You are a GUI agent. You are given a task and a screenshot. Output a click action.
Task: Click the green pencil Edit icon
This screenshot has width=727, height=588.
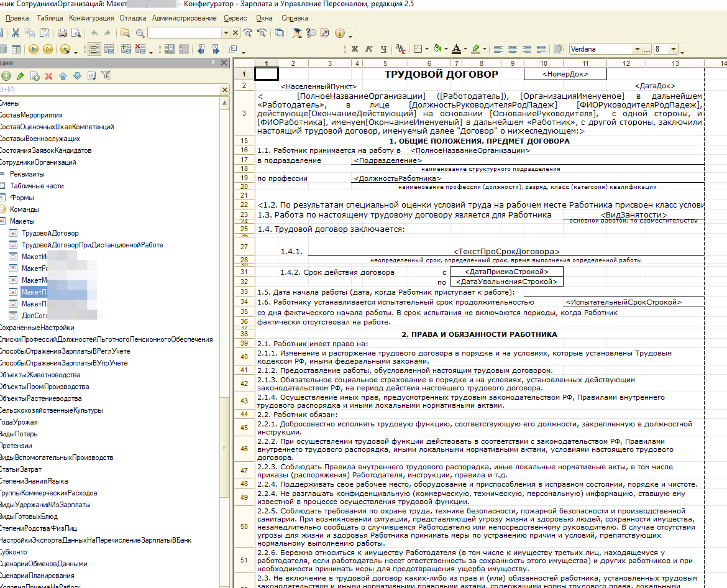(21, 76)
